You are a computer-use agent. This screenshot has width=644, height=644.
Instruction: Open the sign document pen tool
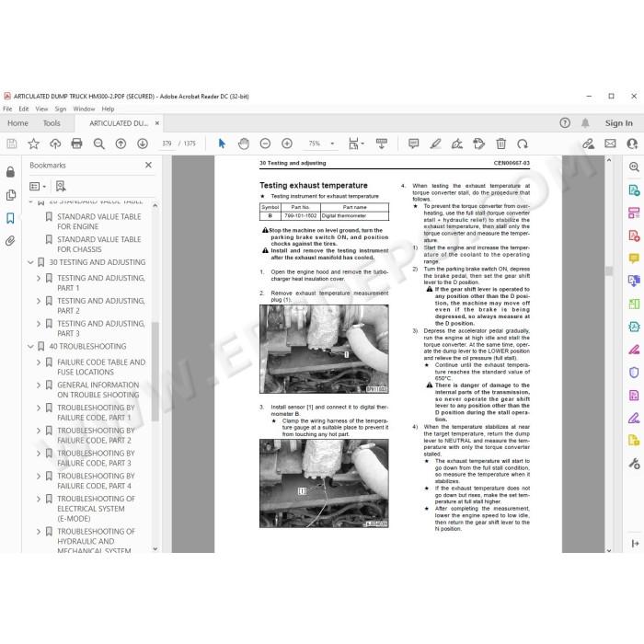coord(457,144)
